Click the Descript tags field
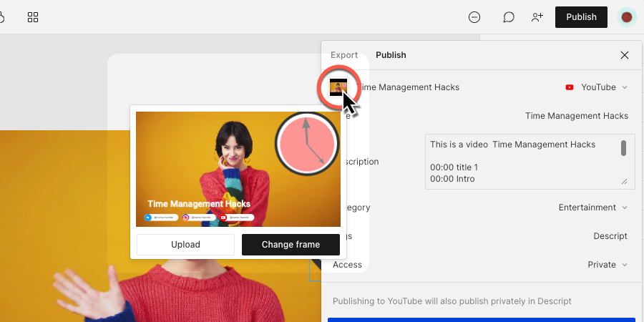 click(610, 236)
